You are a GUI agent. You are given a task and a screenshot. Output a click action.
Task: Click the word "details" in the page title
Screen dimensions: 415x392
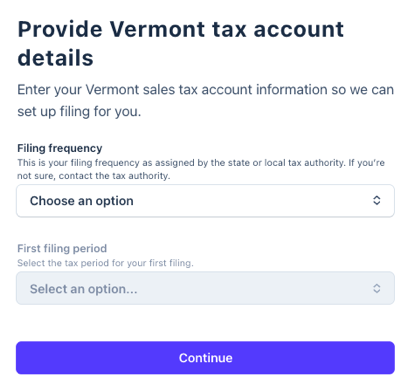tap(55, 58)
